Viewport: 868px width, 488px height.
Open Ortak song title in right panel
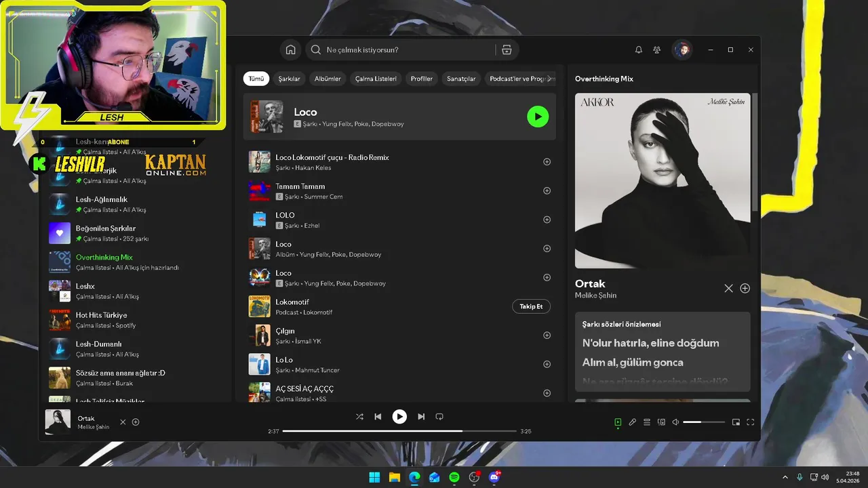590,283
